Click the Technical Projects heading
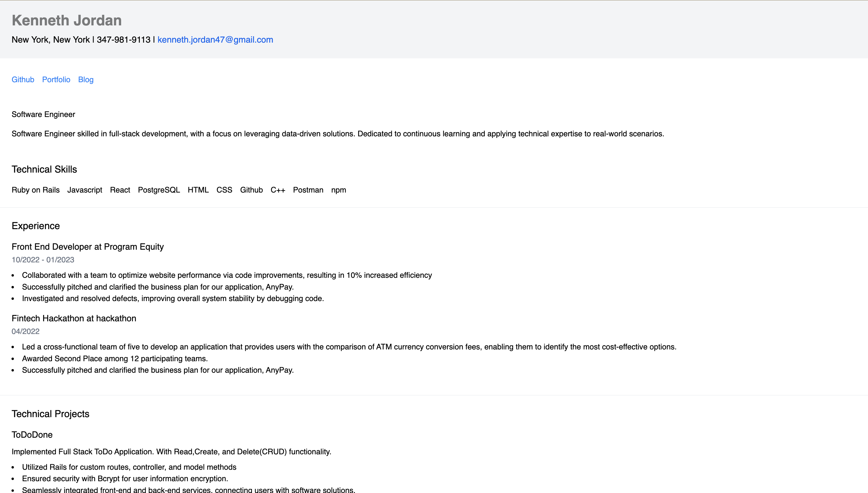This screenshot has width=868, height=493. click(x=50, y=414)
